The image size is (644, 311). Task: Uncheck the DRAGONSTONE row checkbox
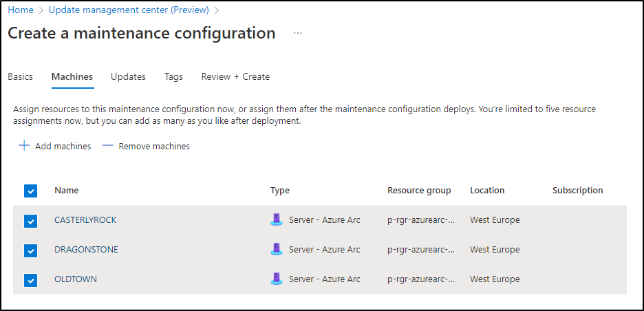click(31, 250)
